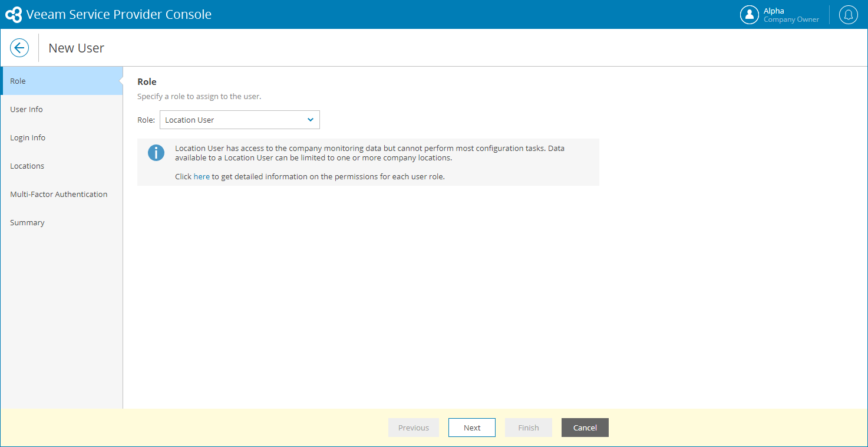This screenshot has height=447, width=868.
Task: Go back with the circled arrow
Action: pyautogui.click(x=19, y=48)
